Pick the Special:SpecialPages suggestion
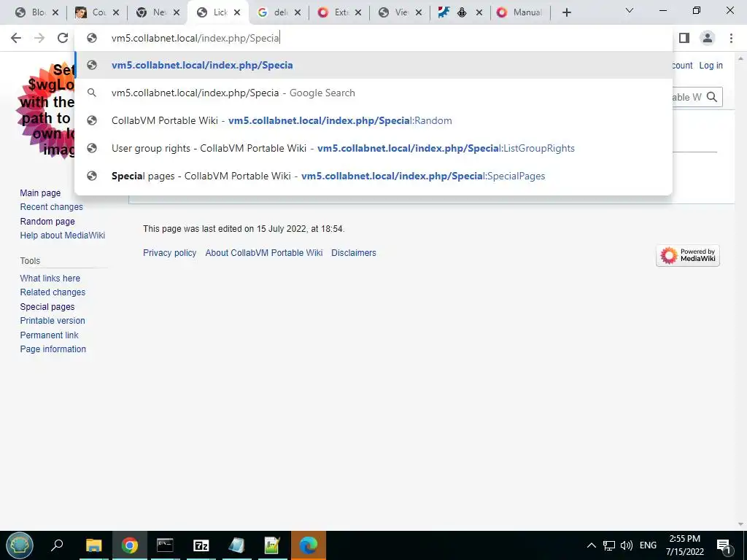Viewport: 747px width, 560px height. (x=373, y=176)
